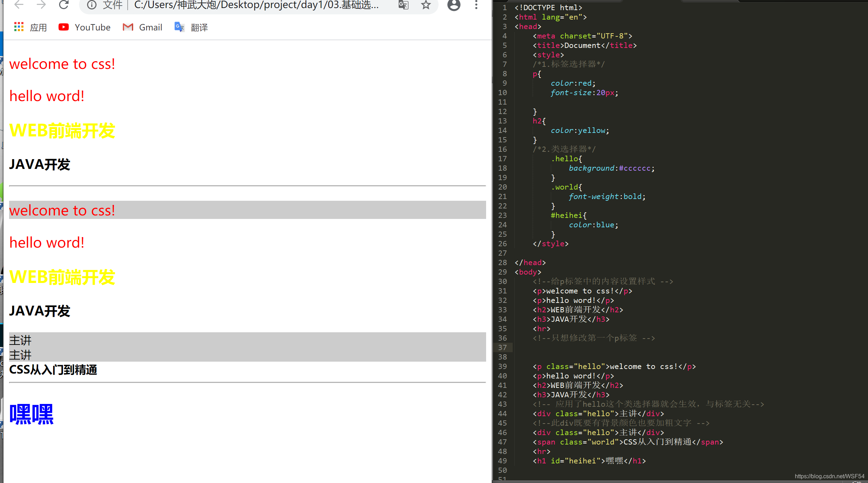Click the 'color:yellow;' line
The image size is (868, 483).
580,130
